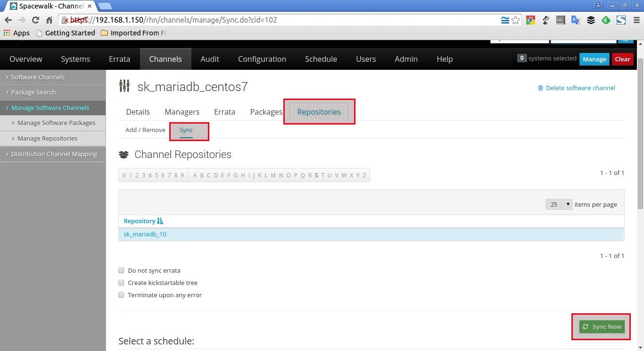Open a new browser tab

[105, 6]
